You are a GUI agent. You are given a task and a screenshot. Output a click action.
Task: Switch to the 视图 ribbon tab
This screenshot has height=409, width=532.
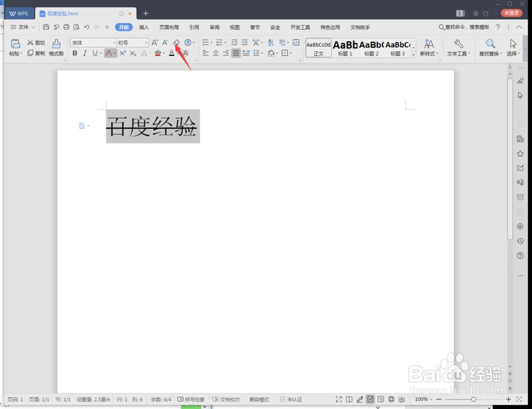pos(235,28)
